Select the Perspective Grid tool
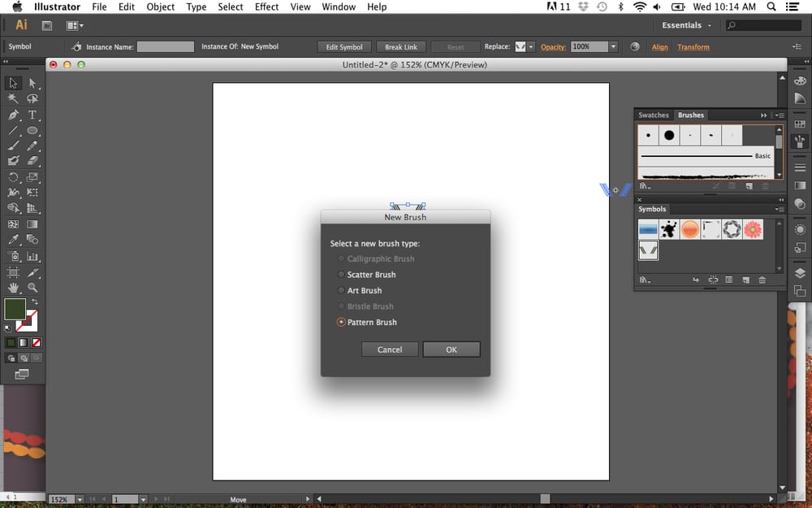Image resolution: width=812 pixels, height=508 pixels. [x=32, y=208]
